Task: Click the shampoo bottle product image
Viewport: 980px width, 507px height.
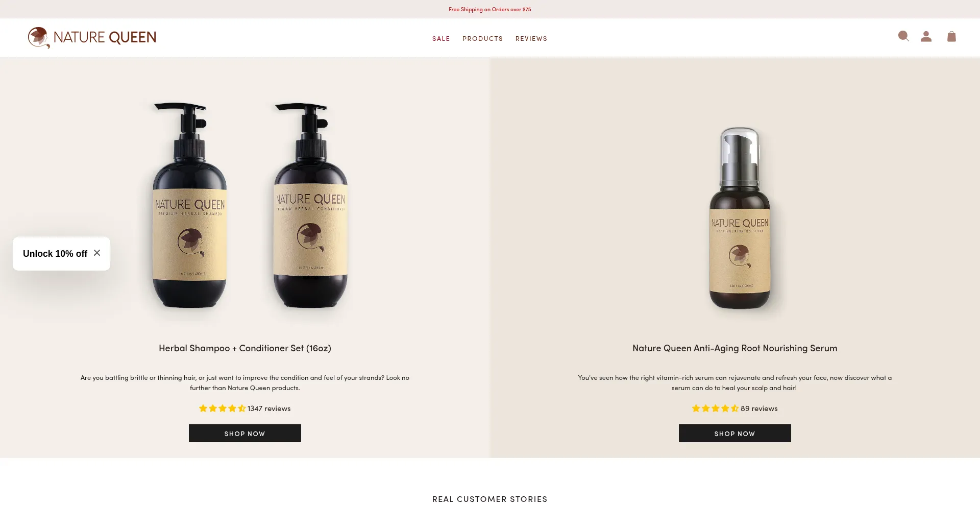Action: 189,205
